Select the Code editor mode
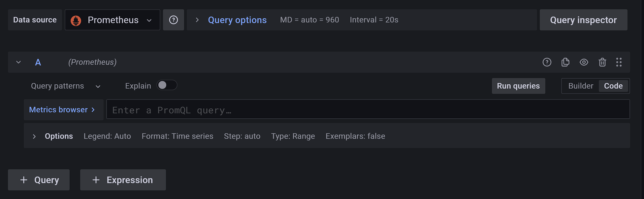The width and height of the screenshot is (644, 199). 613,86
